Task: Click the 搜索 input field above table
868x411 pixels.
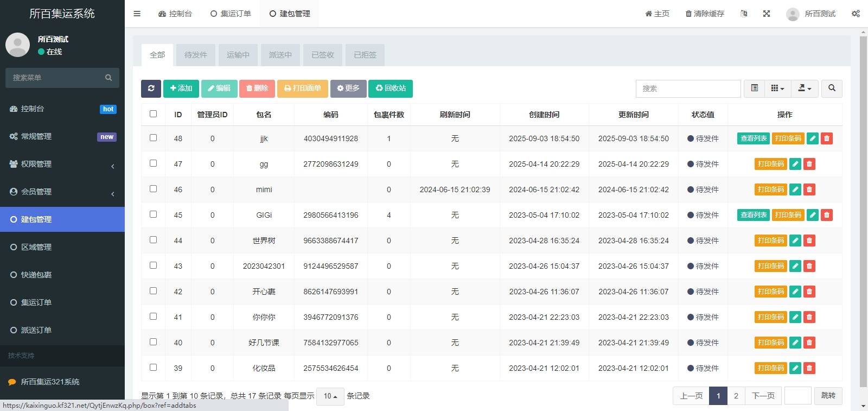Action: pyautogui.click(x=688, y=88)
